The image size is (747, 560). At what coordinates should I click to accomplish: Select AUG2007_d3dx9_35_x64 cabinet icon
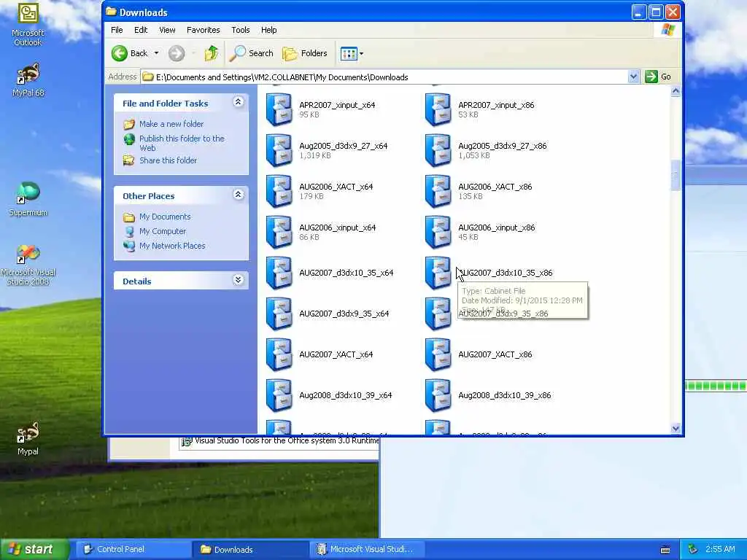click(x=279, y=314)
